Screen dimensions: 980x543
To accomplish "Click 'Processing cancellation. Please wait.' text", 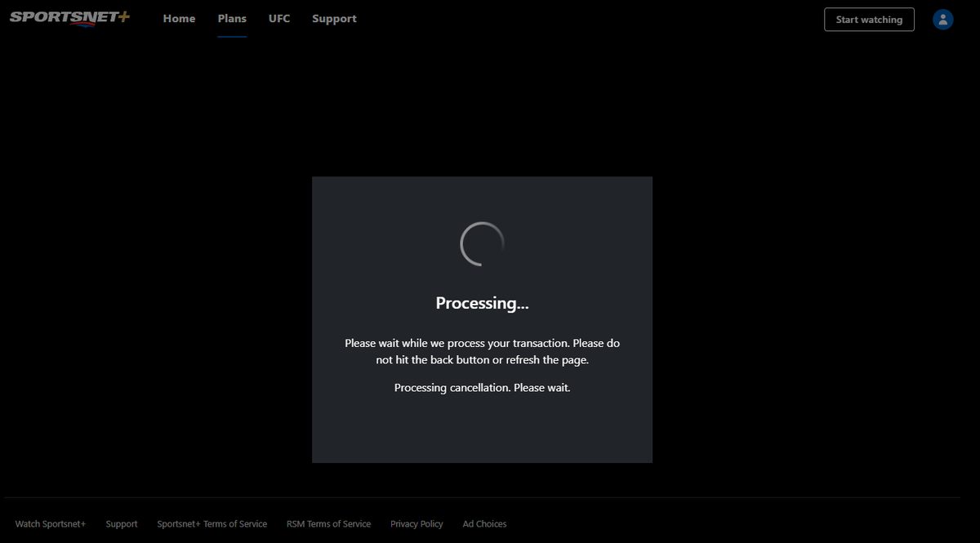I will pyautogui.click(x=482, y=388).
